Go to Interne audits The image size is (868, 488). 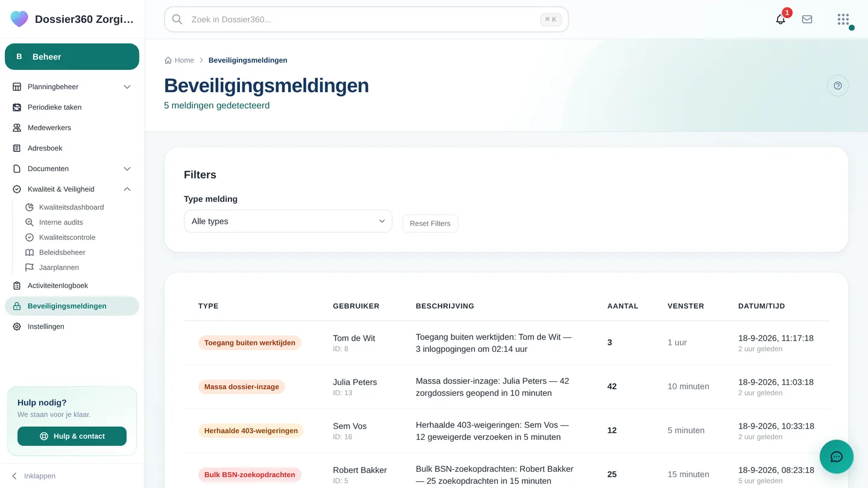[x=78, y=222]
